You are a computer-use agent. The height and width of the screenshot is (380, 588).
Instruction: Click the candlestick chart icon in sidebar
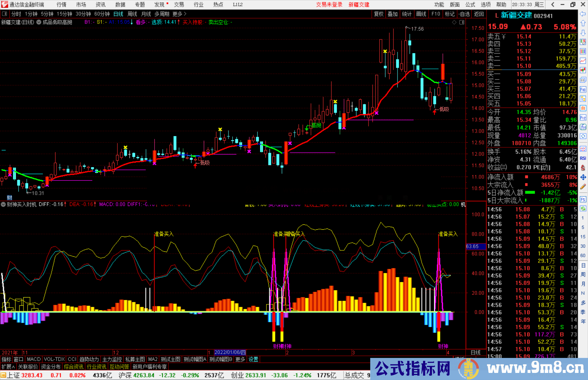pos(583,70)
